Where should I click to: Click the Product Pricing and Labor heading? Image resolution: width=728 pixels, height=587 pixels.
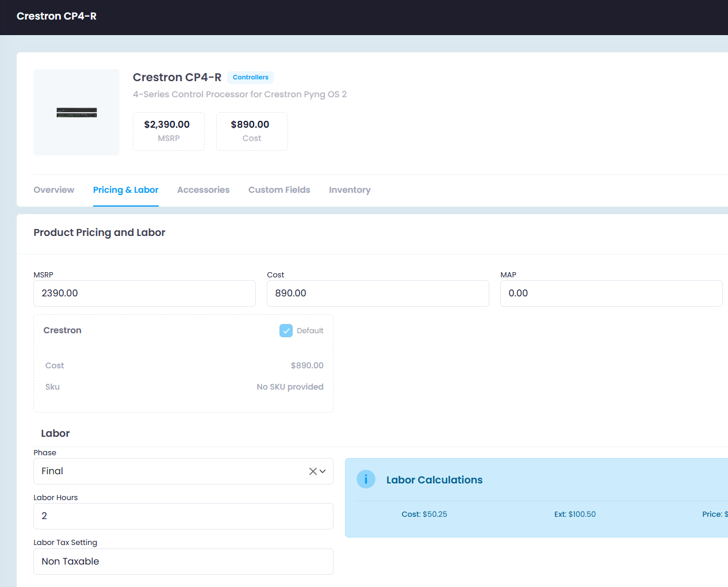(99, 232)
